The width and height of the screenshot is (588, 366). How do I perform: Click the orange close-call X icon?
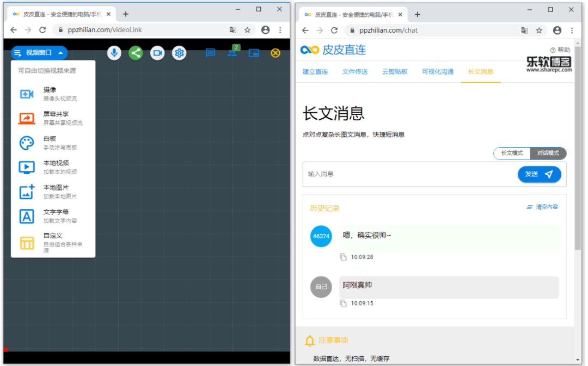coord(275,53)
